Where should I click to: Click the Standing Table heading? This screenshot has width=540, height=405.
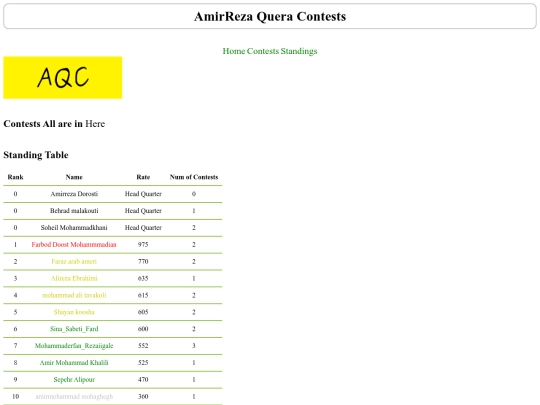(36, 155)
